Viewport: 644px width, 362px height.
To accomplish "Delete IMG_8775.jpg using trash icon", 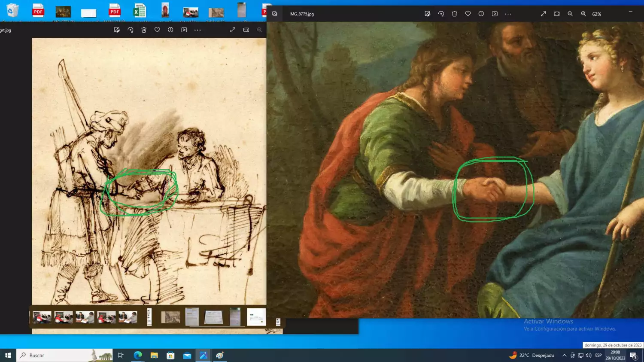I will click(454, 14).
